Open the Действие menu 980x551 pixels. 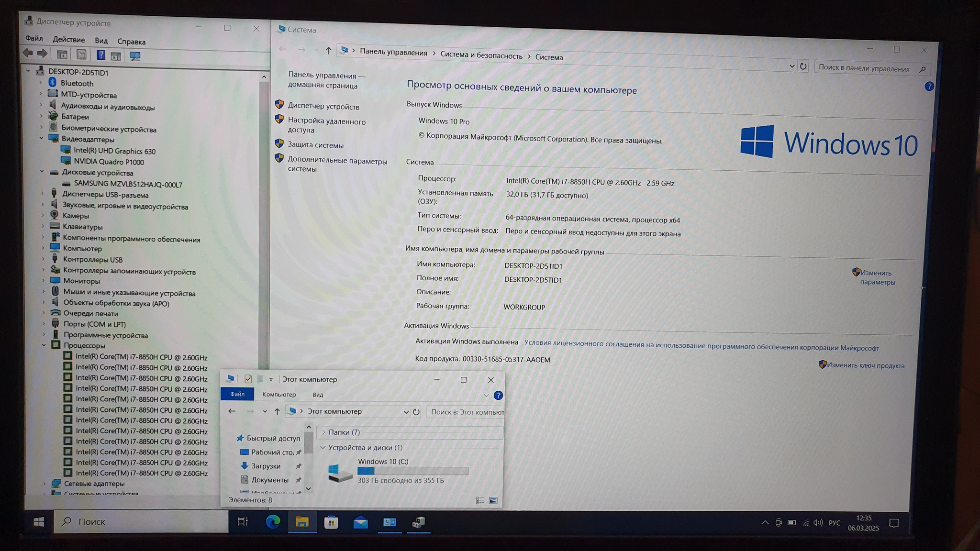point(68,40)
